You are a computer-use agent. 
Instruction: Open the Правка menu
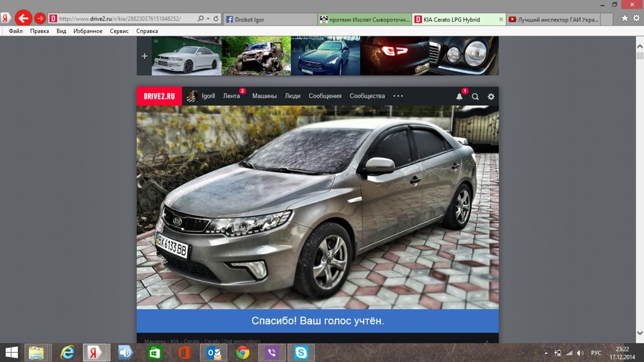pyautogui.click(x=40, y=32)
